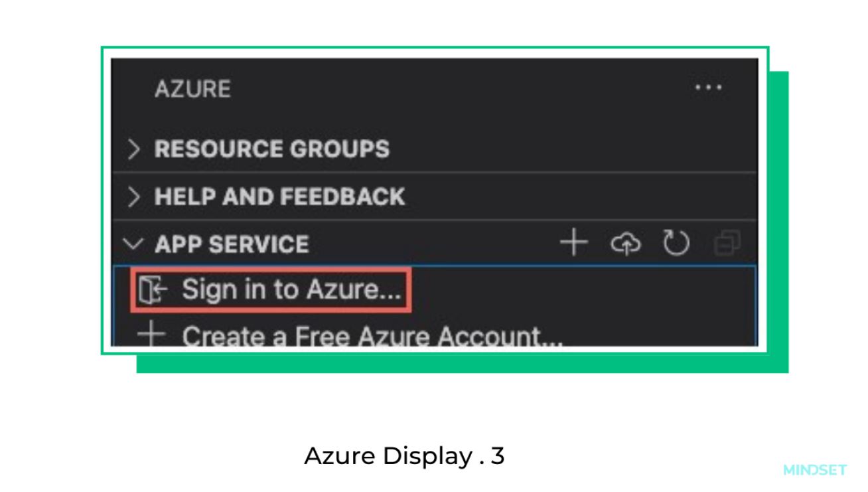Click empty header space right of AZURE title
The image size is (868, 492).
point(458,88)
